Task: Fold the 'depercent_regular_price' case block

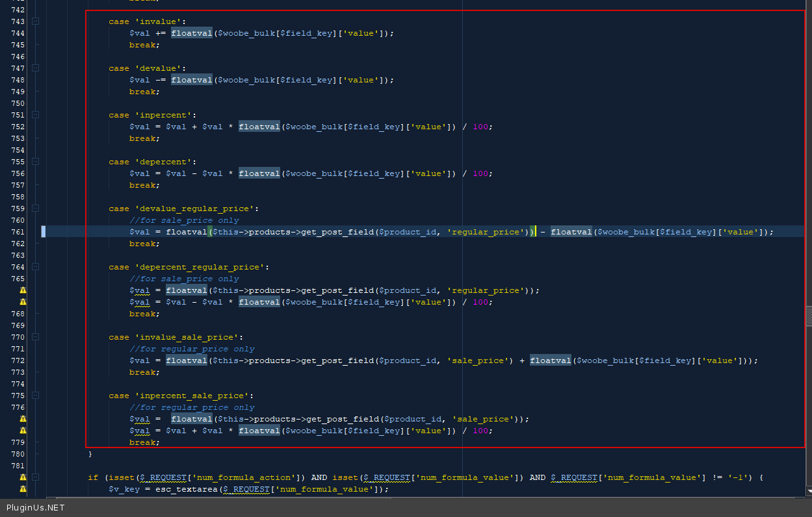Action: [35, 267]
